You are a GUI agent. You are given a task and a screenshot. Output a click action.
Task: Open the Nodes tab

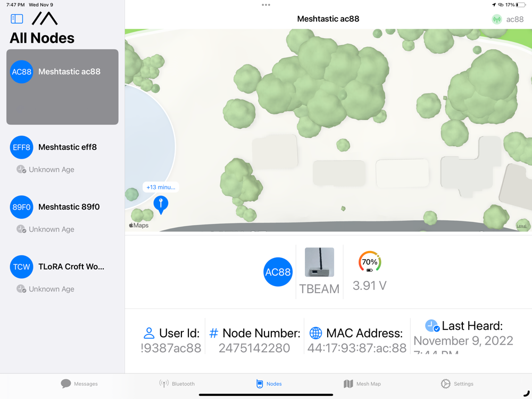tap(269, 384)
